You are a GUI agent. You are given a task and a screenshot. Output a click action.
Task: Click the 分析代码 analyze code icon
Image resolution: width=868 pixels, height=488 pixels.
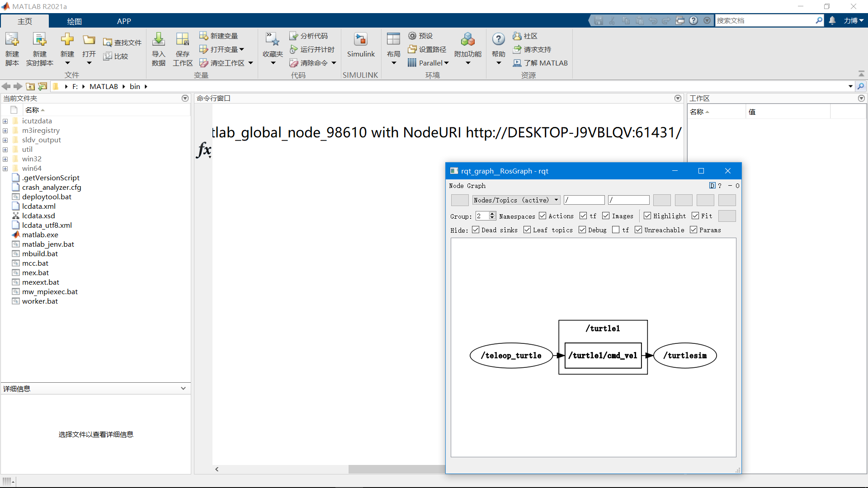point(294,36)
